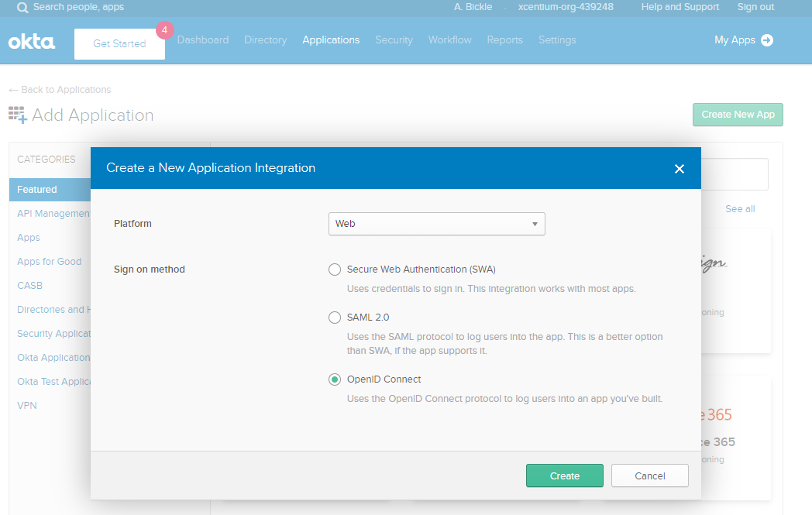Viewport: 812px width, 515px height.
Task: Click the Cancel button
Action: (650, 476)
